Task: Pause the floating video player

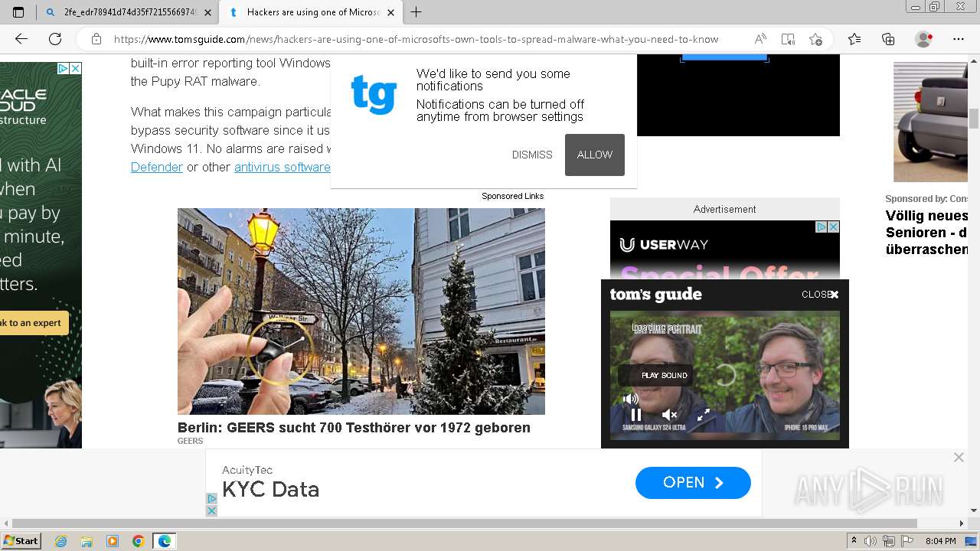Action: (635, 416)
